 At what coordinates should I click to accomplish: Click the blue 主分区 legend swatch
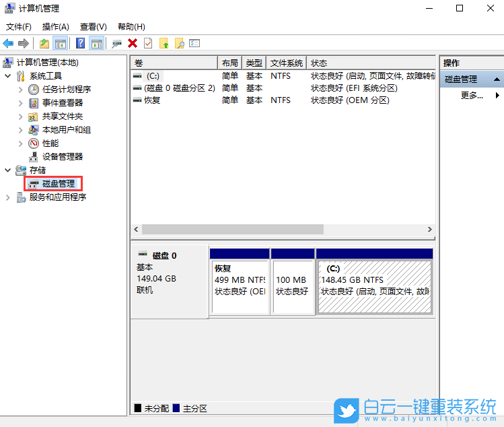coord(176,408)
